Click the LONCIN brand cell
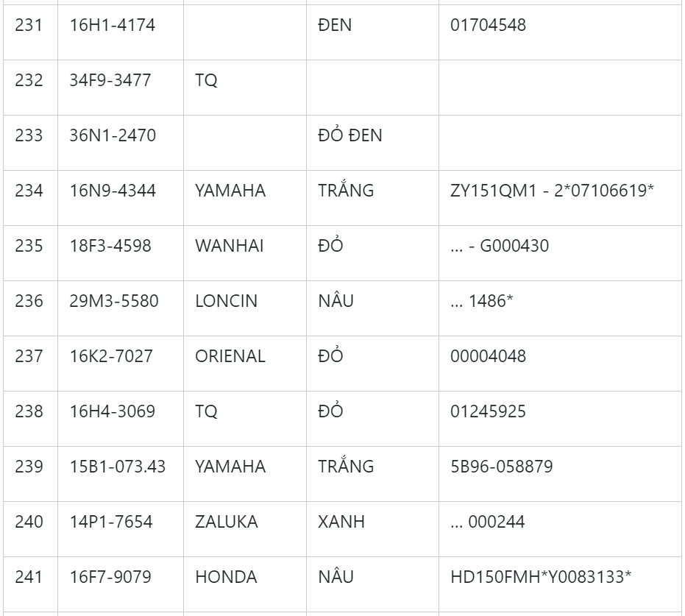The height and width of the screenshot is (616, 685). 226,301
